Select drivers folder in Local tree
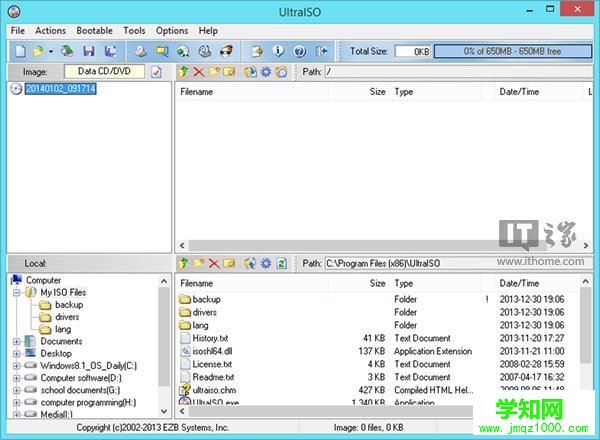The image size is (600, 440). [67, 317]
